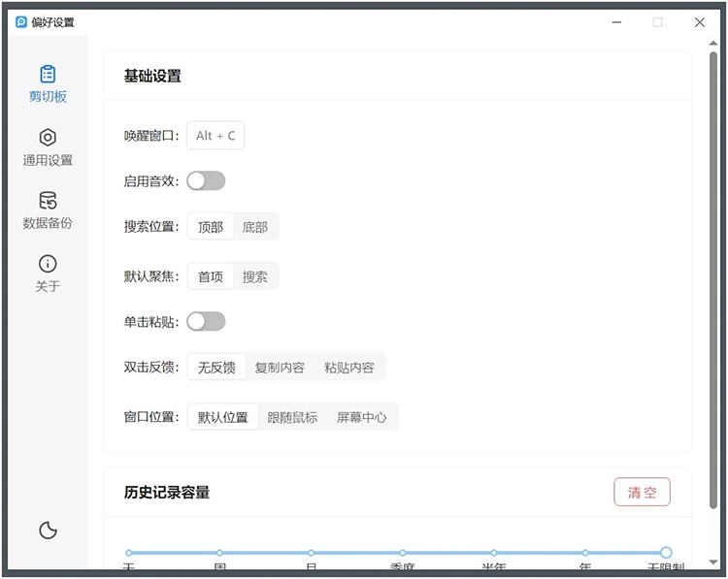This screenshot has width=728, height=579.
Task: Select 屏幕中心 window position option
Action: pyautogui.click(x=362, y=417)
